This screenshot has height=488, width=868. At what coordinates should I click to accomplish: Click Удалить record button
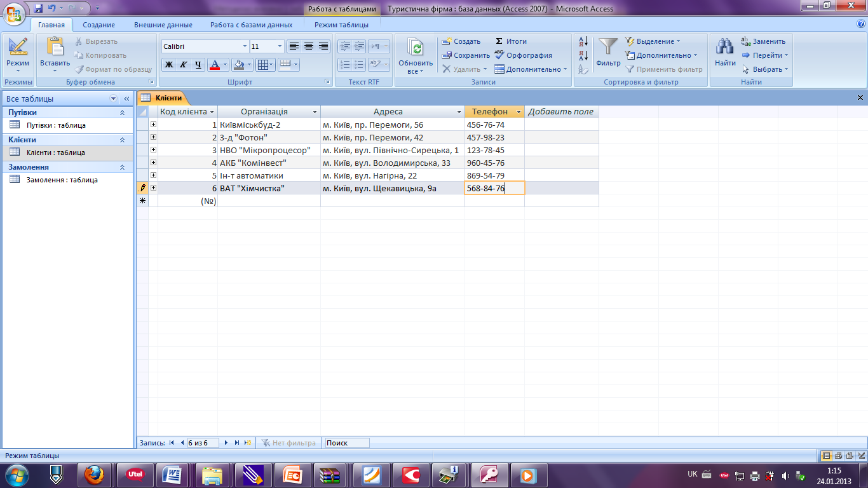tap(465, 69)
